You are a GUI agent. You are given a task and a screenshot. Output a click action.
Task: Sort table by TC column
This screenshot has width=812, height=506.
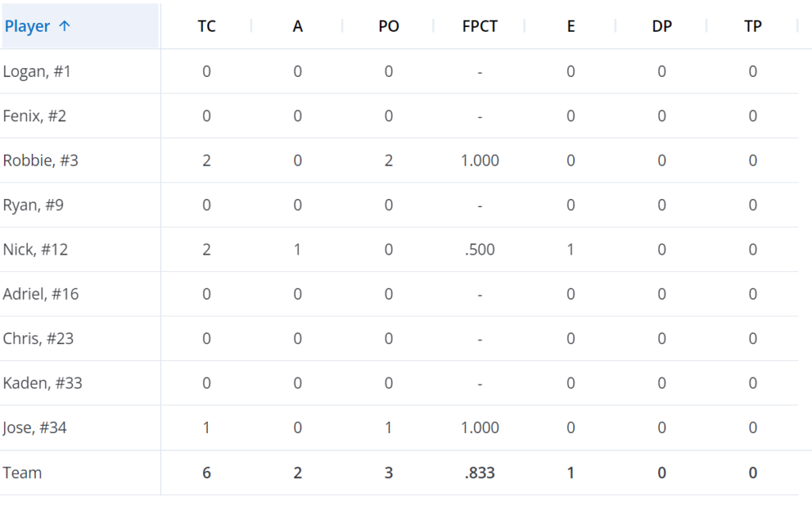207,26
